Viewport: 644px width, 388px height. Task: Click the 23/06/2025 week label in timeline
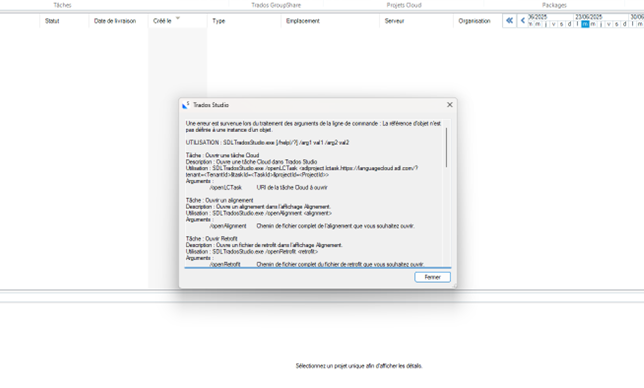point(589,17)
